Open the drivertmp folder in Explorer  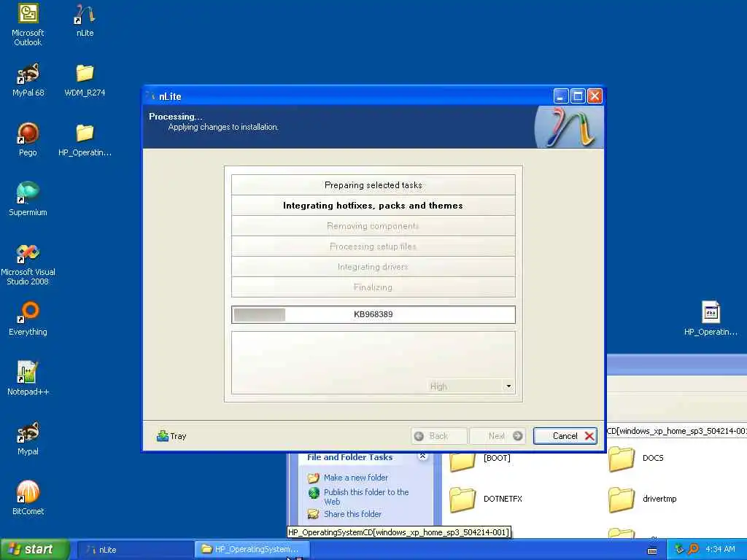click(x=622, y=499)
